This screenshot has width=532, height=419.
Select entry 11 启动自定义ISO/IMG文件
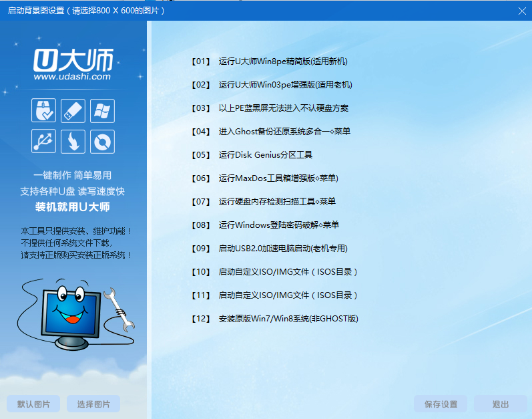274,295
